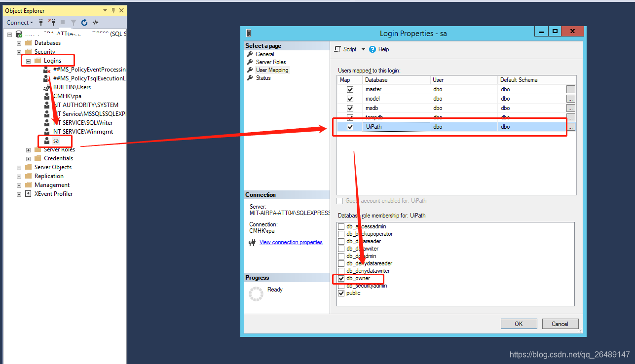Click the NT SERVICE\Winmgmt login icon

point(47,132)
